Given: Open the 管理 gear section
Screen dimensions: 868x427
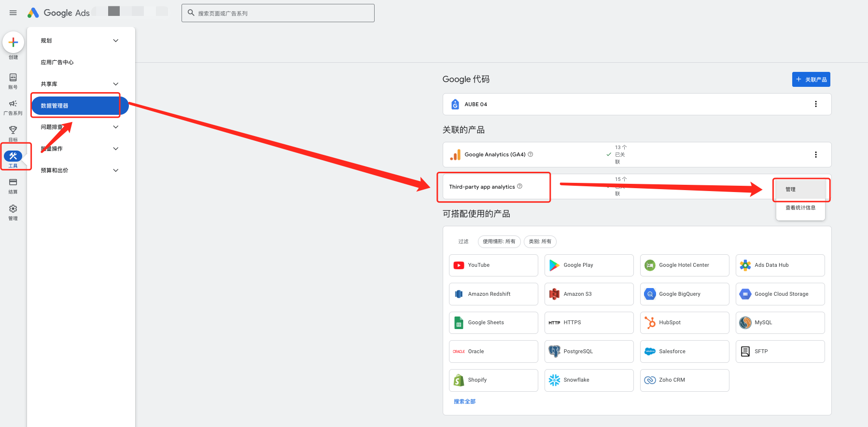Looking at the screenshot, I should click(13, 212).
